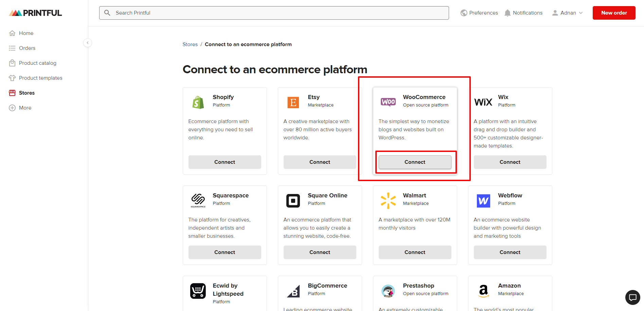Open the Product catalog menu item
This screenshot has height=311, width=644.
38,63
